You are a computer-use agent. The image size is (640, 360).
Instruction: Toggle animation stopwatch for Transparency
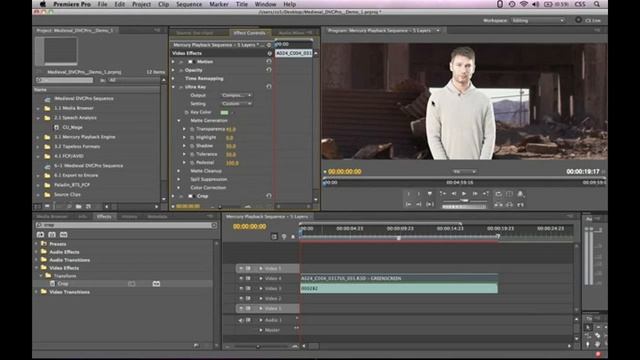click(192, 129)
